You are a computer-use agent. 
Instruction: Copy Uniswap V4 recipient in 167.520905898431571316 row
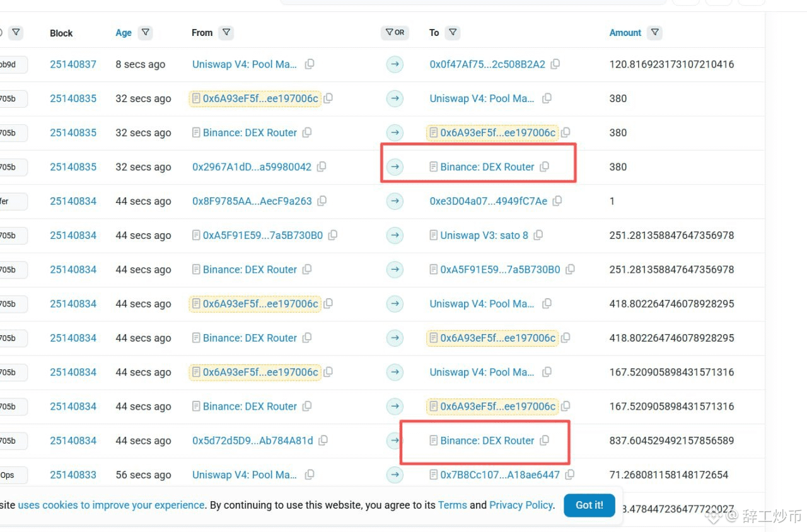(547, 372)
